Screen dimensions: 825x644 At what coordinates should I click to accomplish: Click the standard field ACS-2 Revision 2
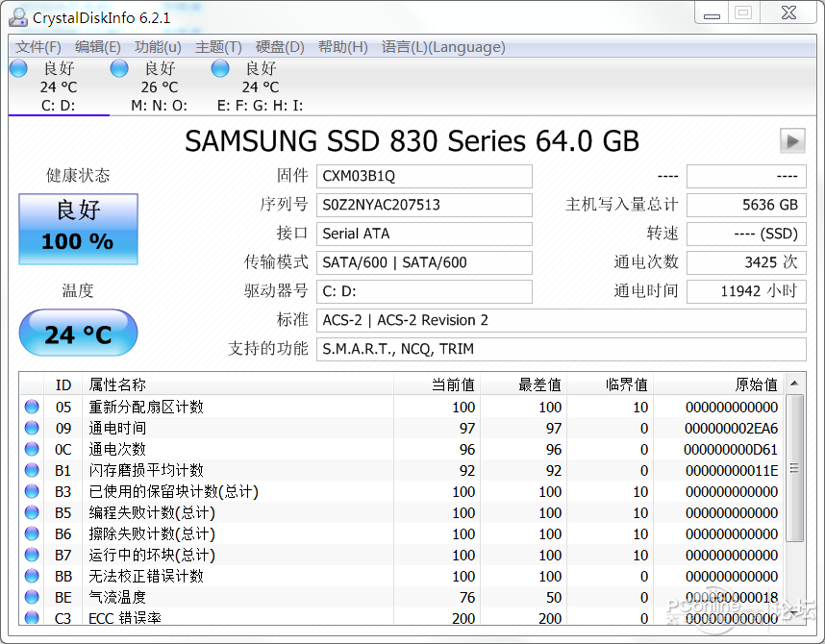click(561, 320)
